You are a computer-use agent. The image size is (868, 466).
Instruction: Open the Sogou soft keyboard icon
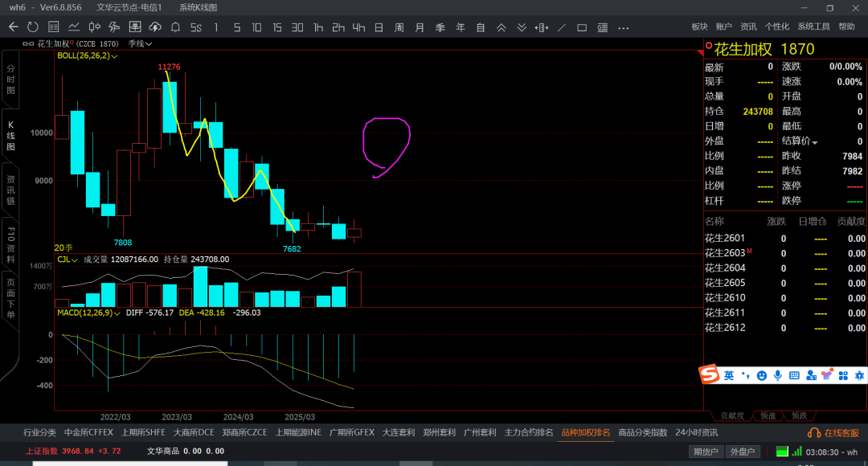pyautogui.click(x=794, y=376)
